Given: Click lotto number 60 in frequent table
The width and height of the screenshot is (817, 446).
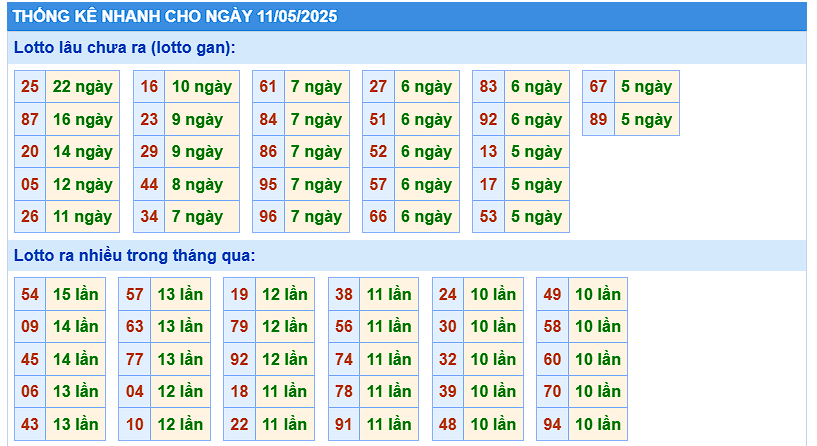Looking at the screenshot, I should (x=552, y=360).
